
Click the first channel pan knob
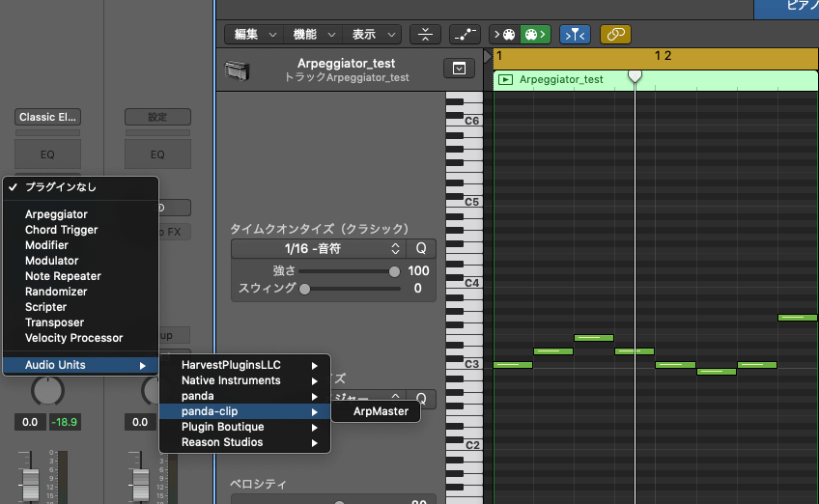tap(47, 390)
